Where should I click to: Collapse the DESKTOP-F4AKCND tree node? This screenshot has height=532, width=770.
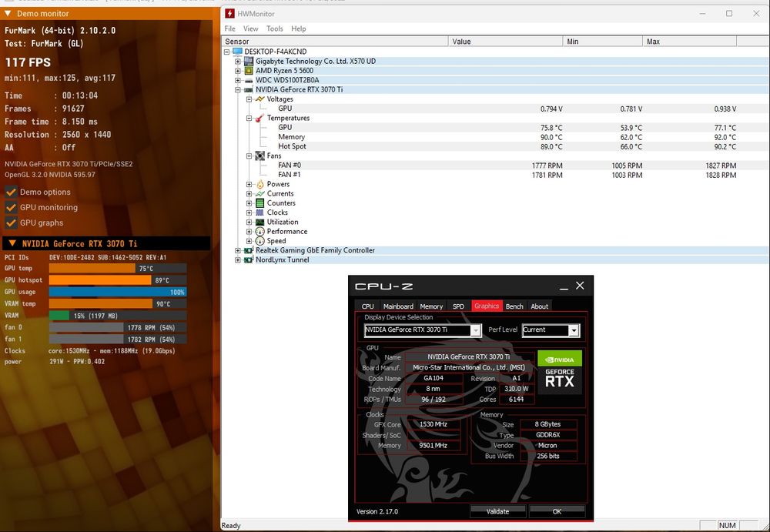click(x=227, y=52)
